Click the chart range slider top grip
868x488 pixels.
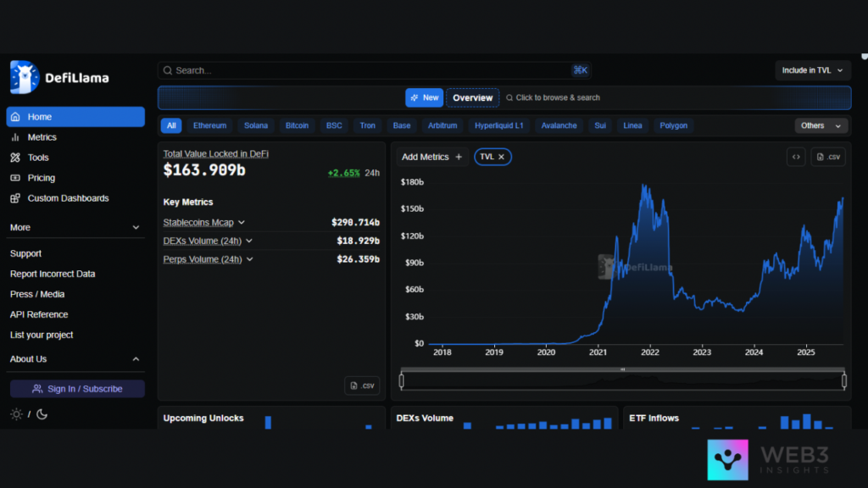pyautogui.click(x=623, y=369)
